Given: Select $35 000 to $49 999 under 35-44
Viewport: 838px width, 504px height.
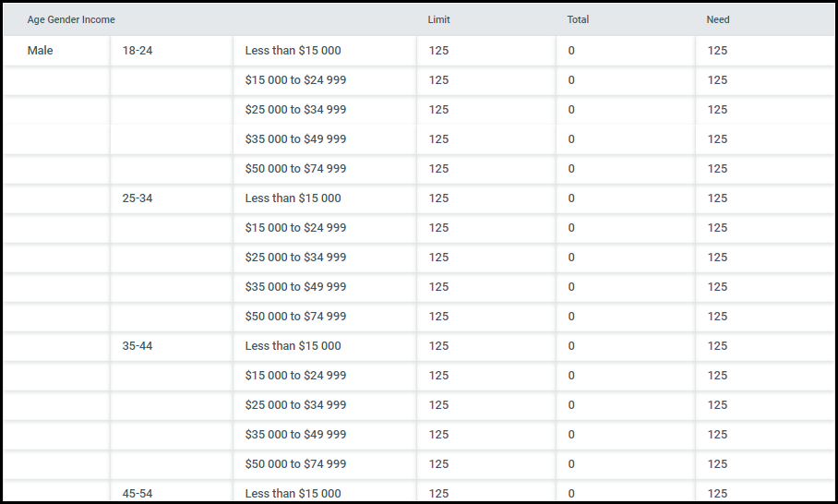Looking at the screenshot, I should point(295,435).
